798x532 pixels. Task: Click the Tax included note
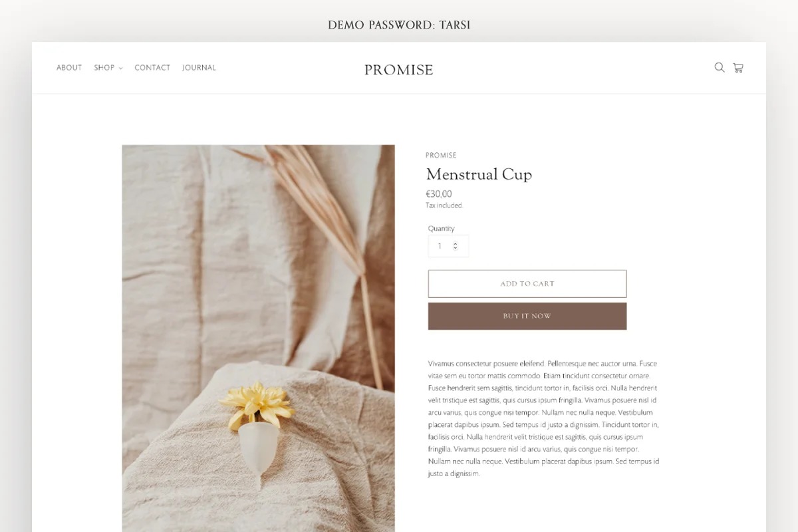444,206
